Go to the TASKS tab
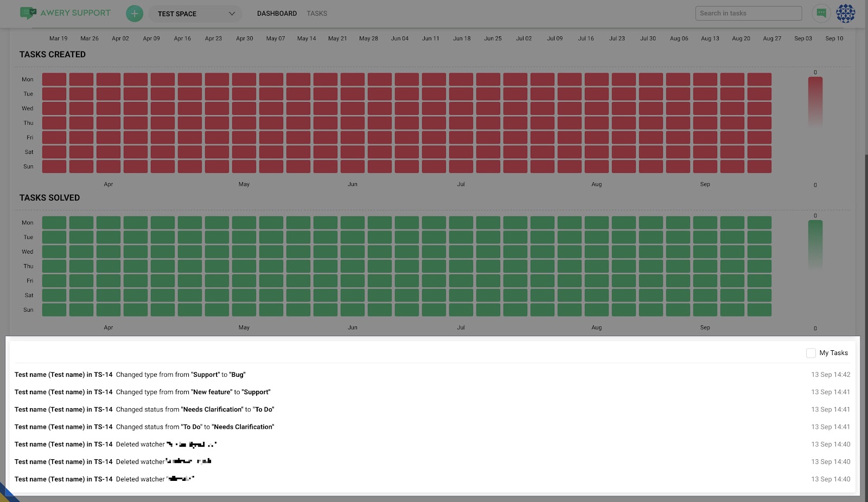Viewport: 868px width, 502px height. [317, 14]
